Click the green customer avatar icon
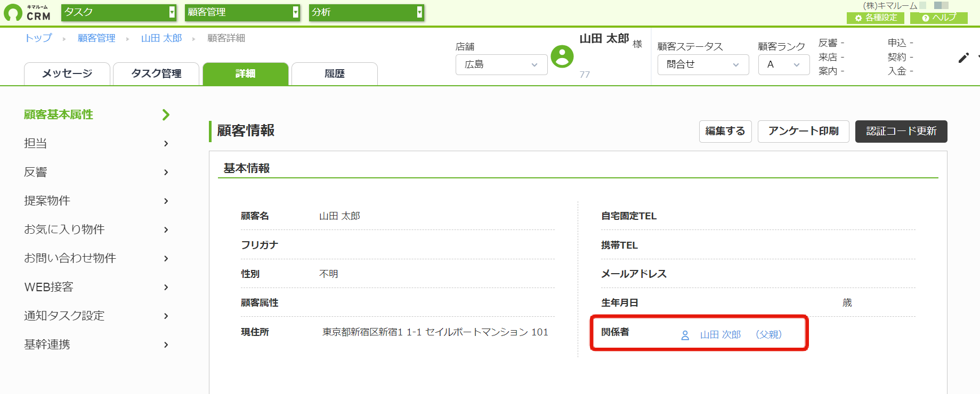 tap(562, 56)
